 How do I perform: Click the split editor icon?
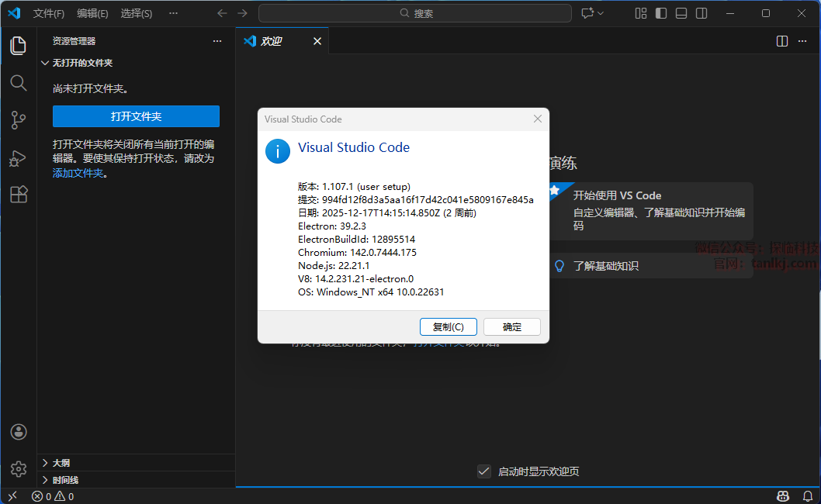click(x=781, y=41)
